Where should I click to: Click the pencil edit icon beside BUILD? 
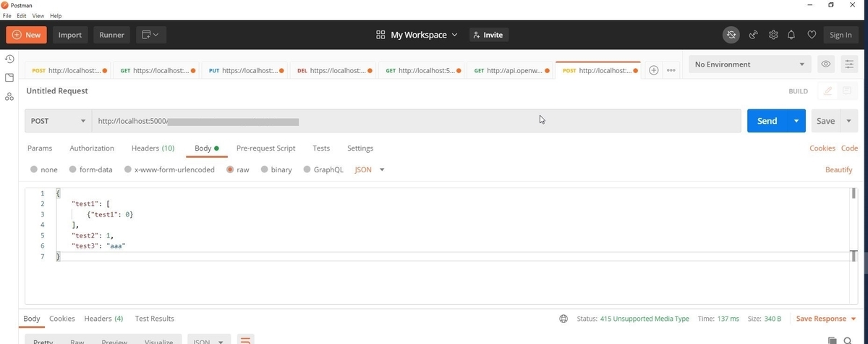(x=828, y=91)
